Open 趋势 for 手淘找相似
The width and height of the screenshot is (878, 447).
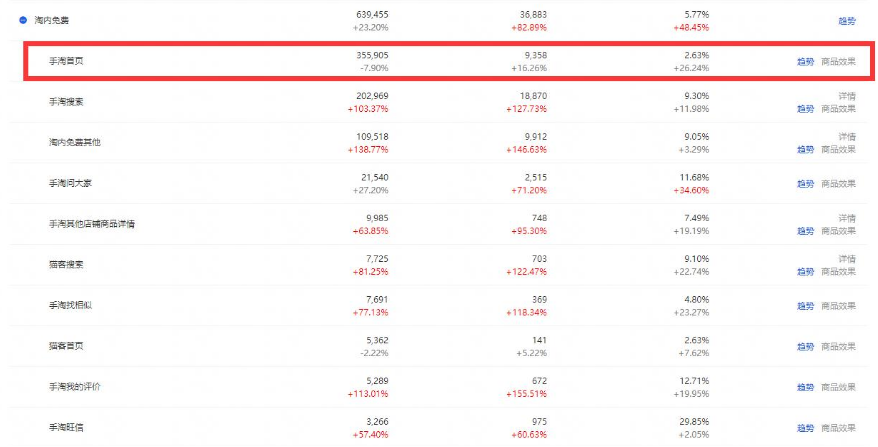click(805, 306)
